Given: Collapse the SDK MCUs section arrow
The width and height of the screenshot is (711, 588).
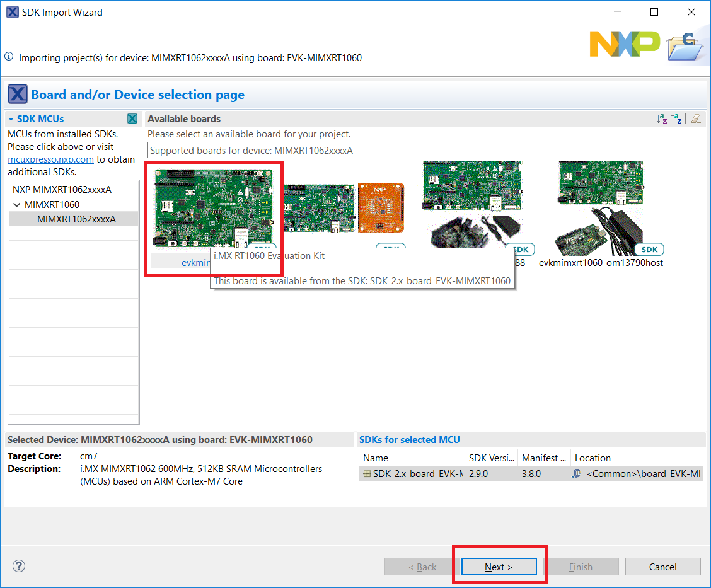Looking at the screenshot, I should coord(11,119).
